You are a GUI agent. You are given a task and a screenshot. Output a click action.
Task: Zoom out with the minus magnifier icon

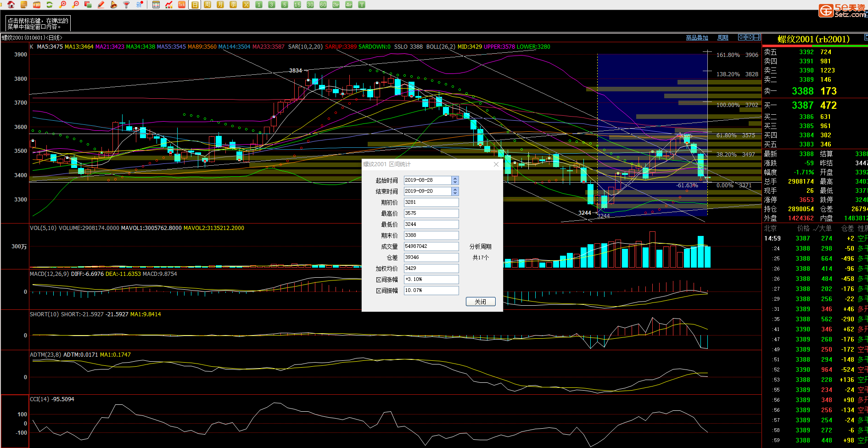point(75,5)
